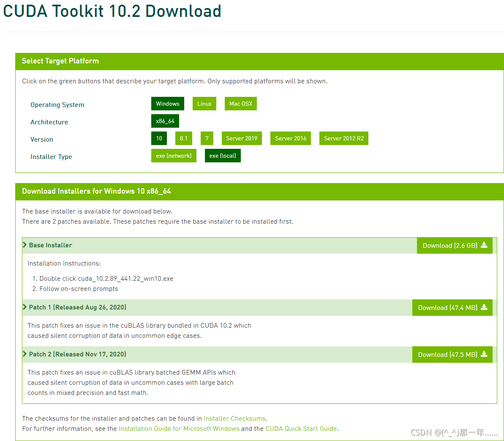
Task: Click Patch 1 (Released Aug 26, 2020) heading
Action: point(77,307)
